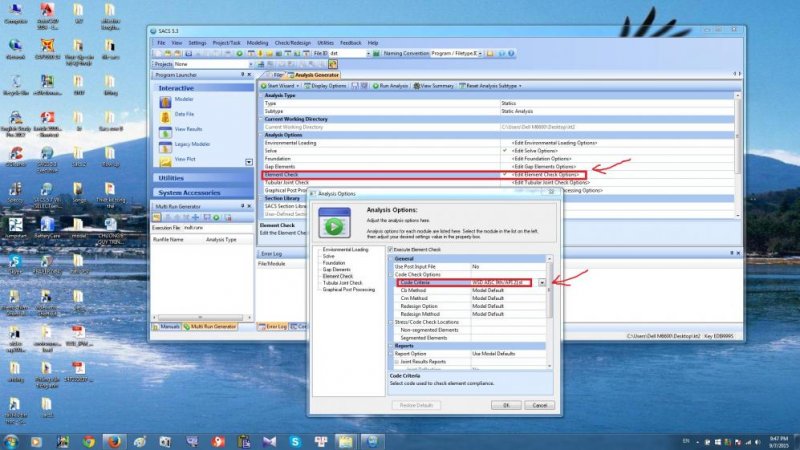Click the Reset Analysis Subtype icon
800x450 pixels.
click(x=462, y=86)
